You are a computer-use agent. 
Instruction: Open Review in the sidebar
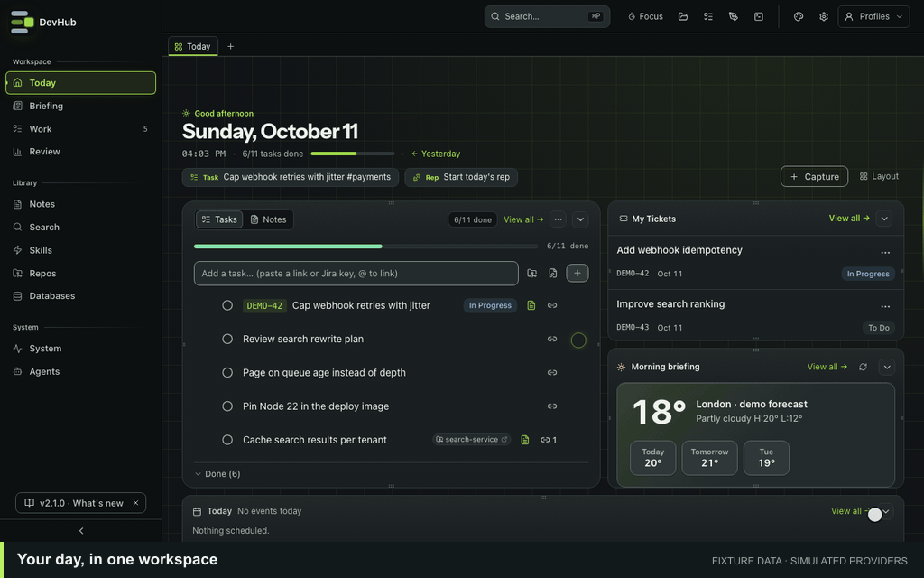pyautogui.click(x=80, y=152)
